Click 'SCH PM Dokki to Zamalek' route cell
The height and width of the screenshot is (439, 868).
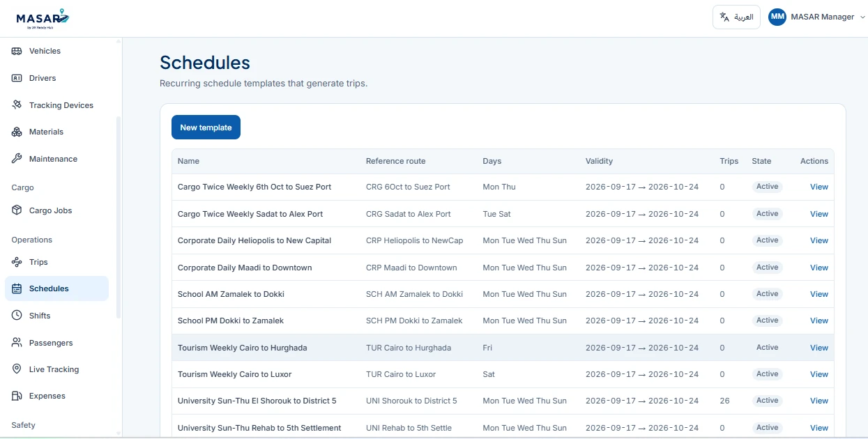click(x=414, y=321)
